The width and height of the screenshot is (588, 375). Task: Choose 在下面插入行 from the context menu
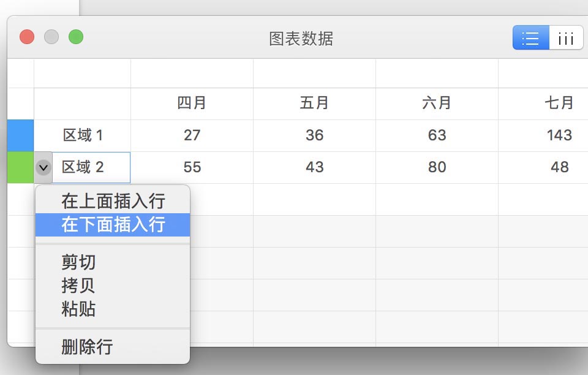(113, 225)
